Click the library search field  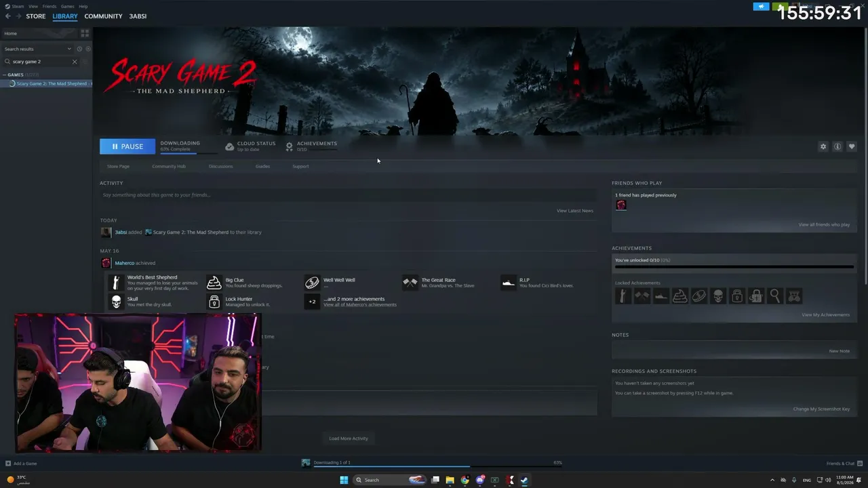(x=41, y=62)
